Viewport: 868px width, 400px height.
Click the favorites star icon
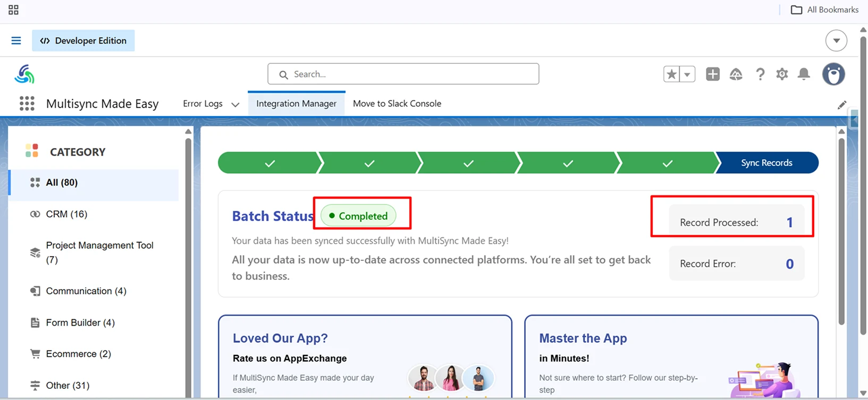(672, 74)
